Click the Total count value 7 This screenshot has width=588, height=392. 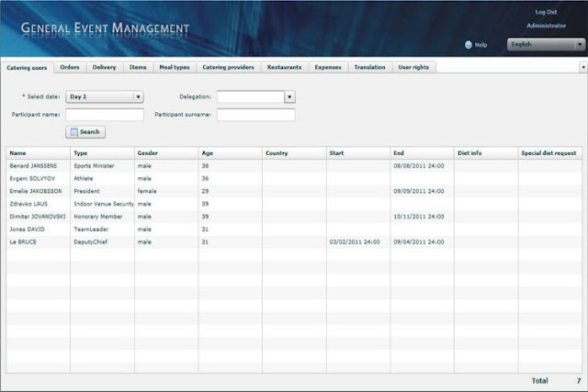pyautogui.click(x=579, y=381)
